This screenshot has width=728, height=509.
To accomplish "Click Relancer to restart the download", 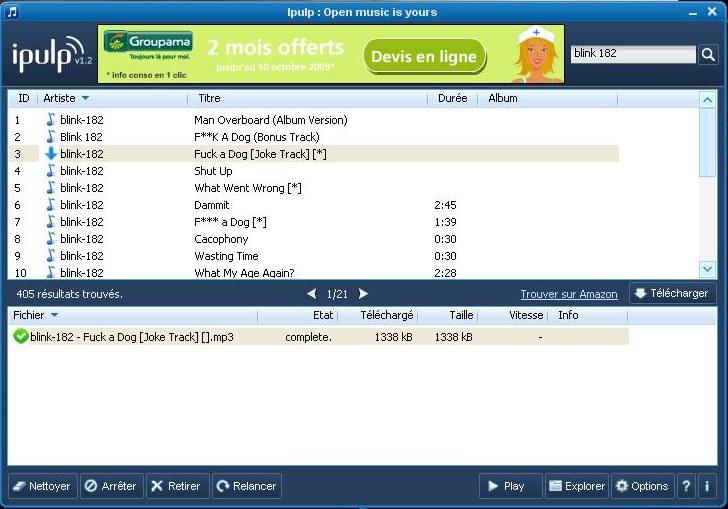I will tap(247, 486).
